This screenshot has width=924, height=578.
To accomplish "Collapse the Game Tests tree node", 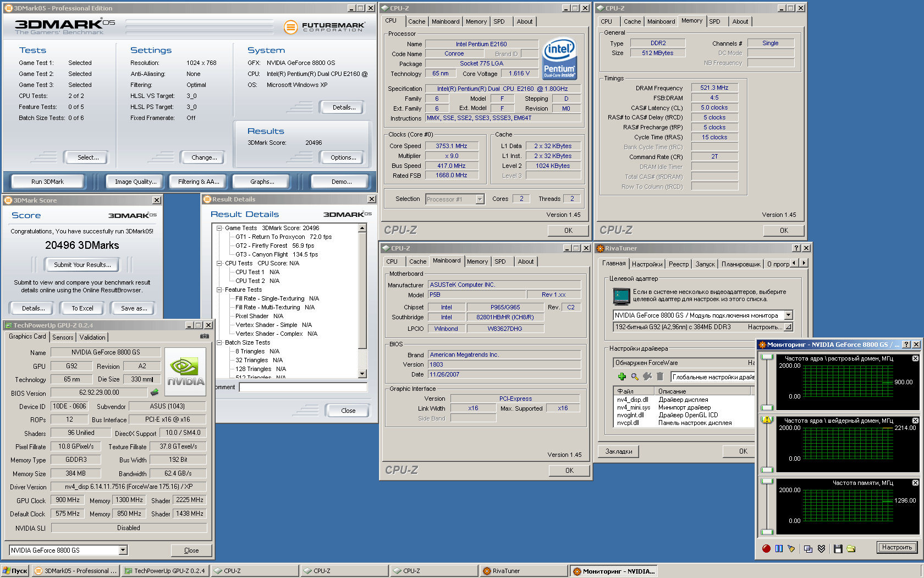I will (x=219, y=228).
